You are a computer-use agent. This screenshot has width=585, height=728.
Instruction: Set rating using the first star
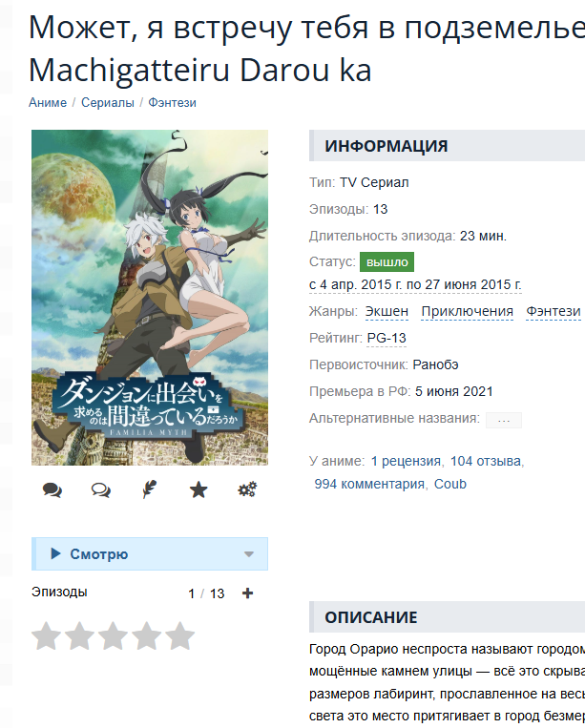coord(47,636)
